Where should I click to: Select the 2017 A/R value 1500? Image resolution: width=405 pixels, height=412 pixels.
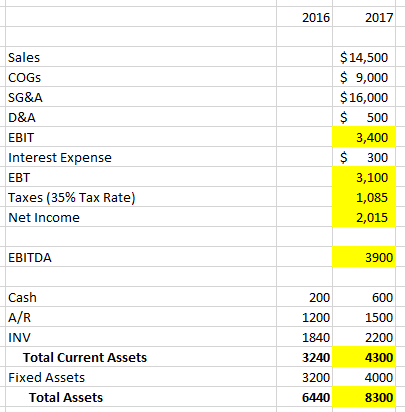pyautogui.click(x=364, y=317)
